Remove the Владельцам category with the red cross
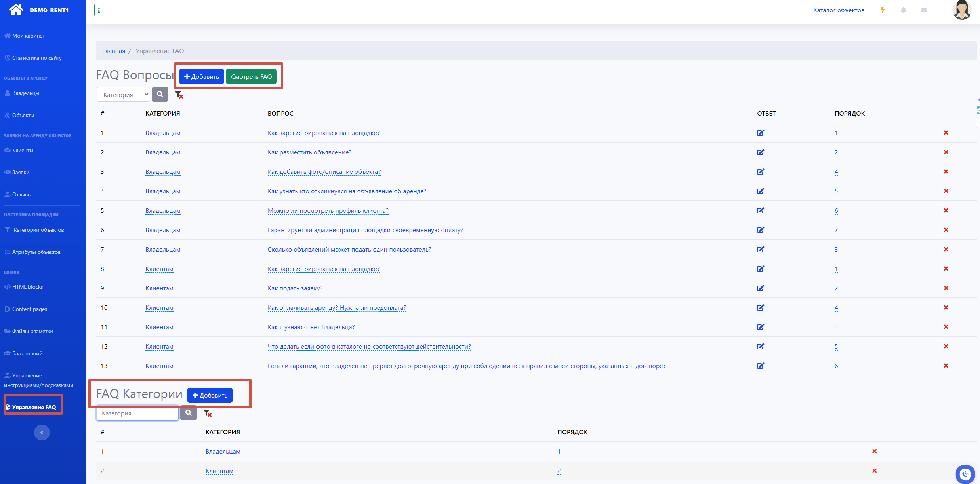The width and height of the screenshot is (980, 484). (x=874, y=451)
